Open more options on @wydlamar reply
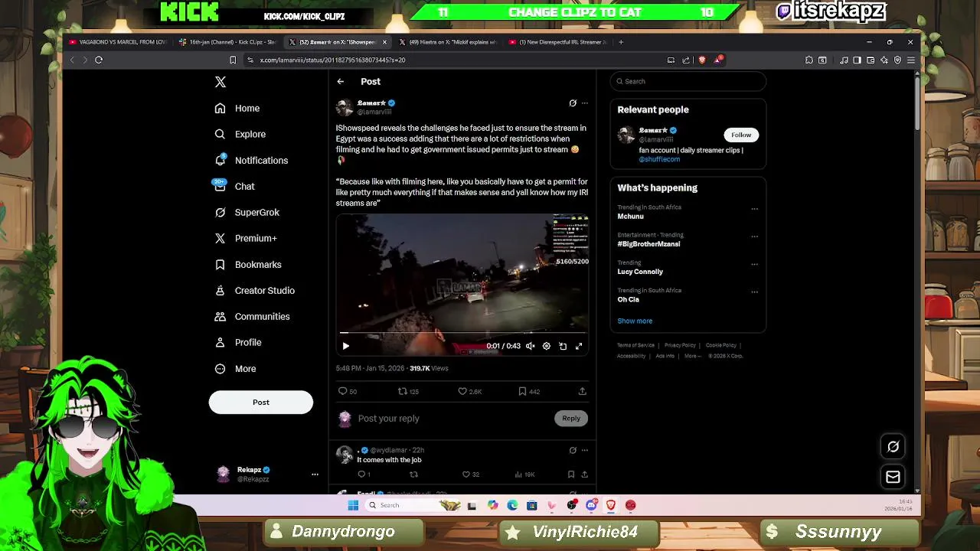The width and height of the screenshot is (980, 551). (x=585, y=451)
